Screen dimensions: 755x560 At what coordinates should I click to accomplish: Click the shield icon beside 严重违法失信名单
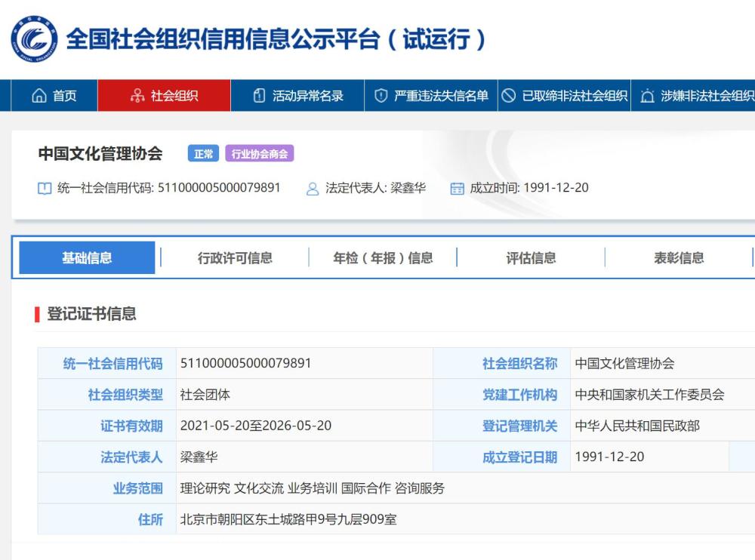tap(381, 96)
